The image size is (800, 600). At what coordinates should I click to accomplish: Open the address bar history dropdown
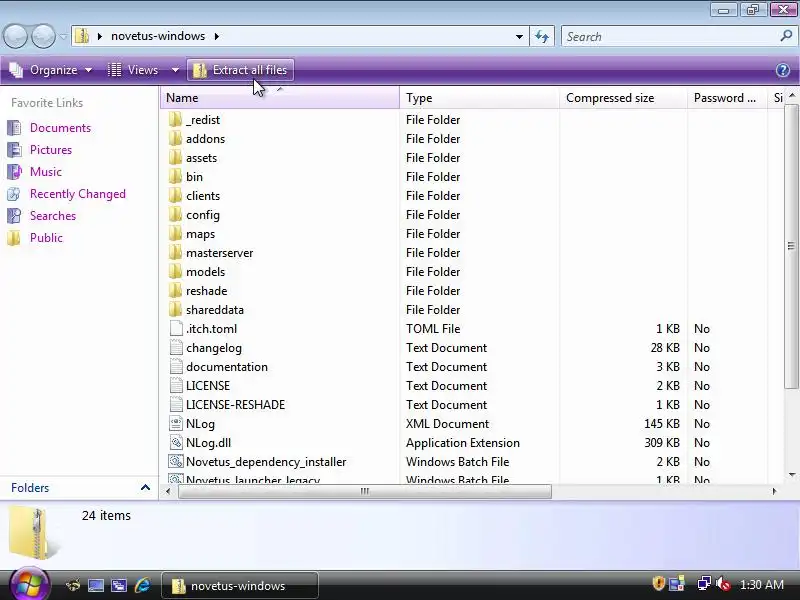coord(519,36)
